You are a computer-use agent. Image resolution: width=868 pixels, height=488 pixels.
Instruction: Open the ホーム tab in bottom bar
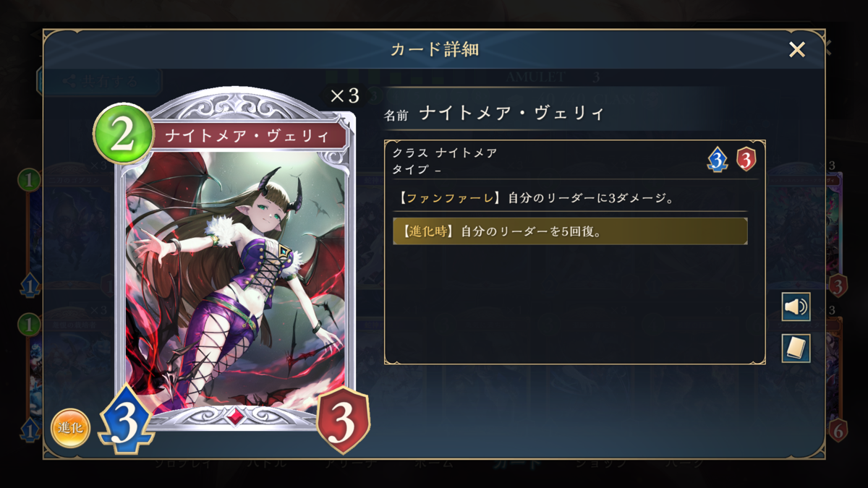pos(434,463)
